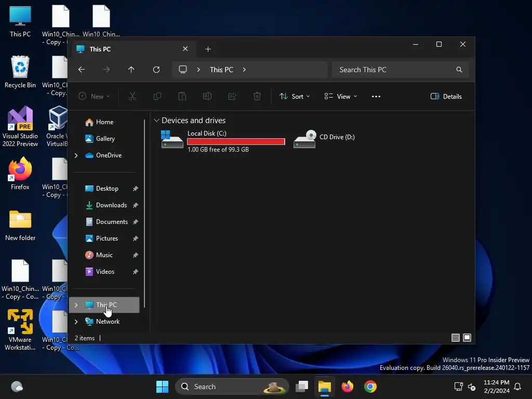Open the Windows Start menu
Screen dimensions: 532x399
click(x=162, y=387)
